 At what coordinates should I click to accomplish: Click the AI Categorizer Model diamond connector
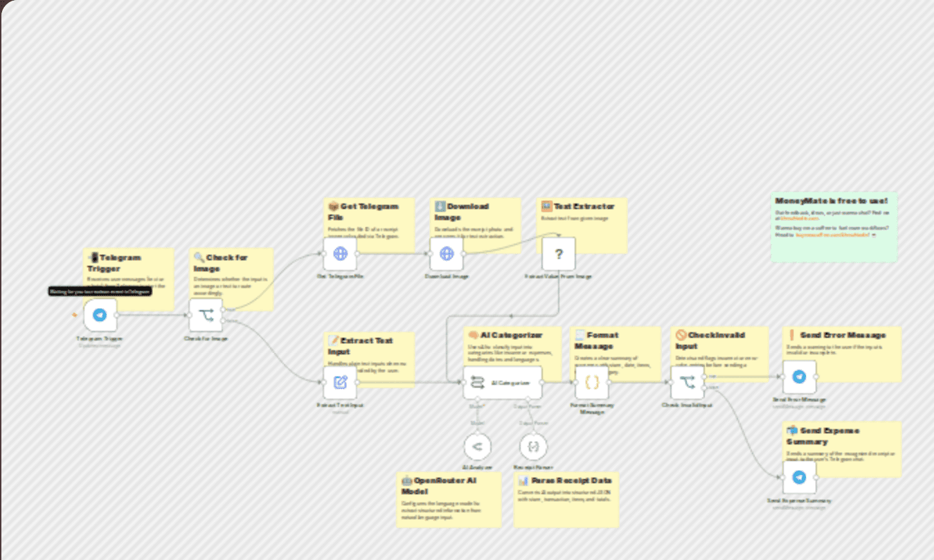[x=477, y=399]
